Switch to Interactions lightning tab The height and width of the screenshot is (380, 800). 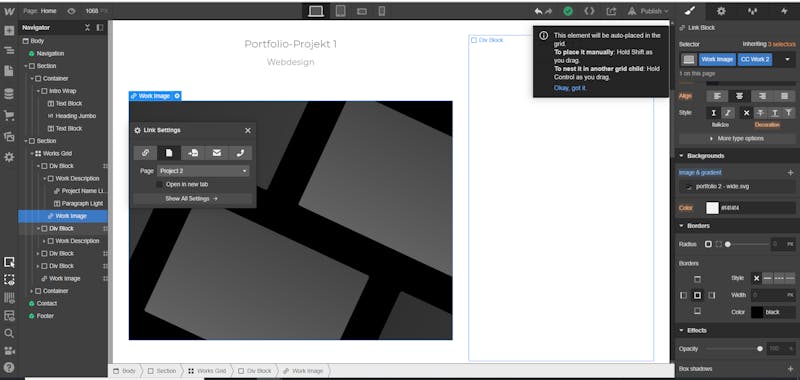click(784, 11)
